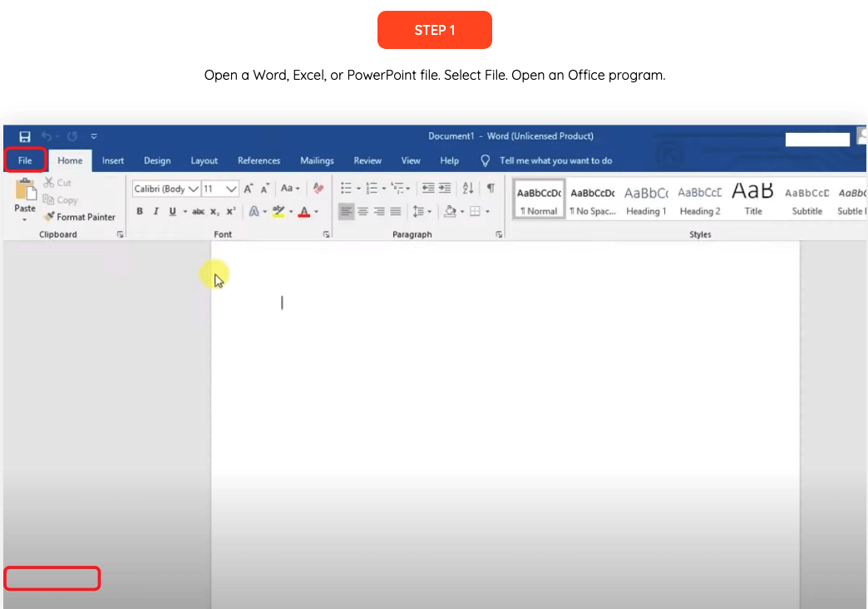Apply the Title style
This screenshot has width=868, height=609.
752,200
